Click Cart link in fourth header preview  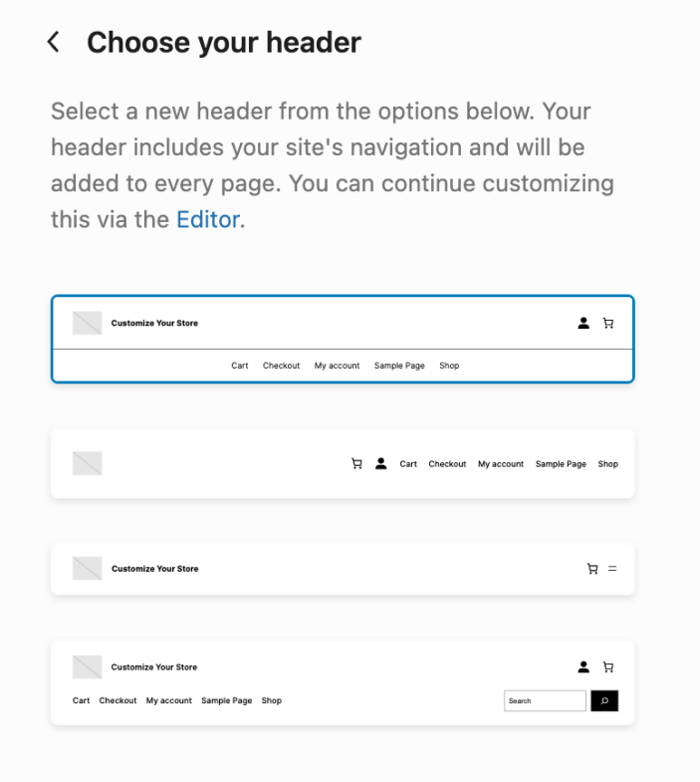pos(81,700)
